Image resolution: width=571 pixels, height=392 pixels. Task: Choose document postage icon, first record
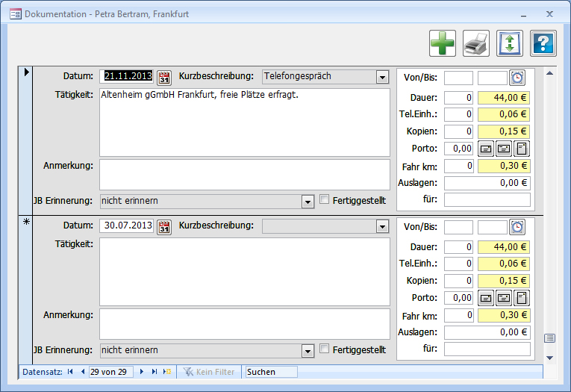pos(522,149)
